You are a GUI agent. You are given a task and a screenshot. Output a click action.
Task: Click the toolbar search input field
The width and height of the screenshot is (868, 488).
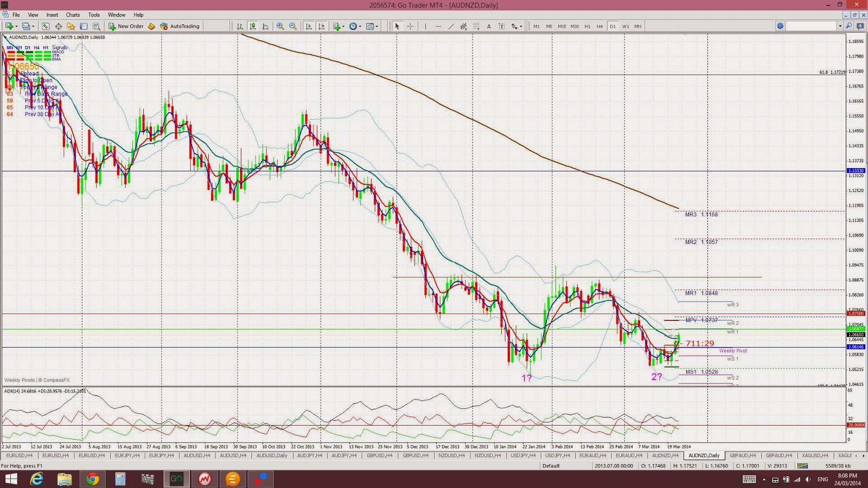[812, 26]
